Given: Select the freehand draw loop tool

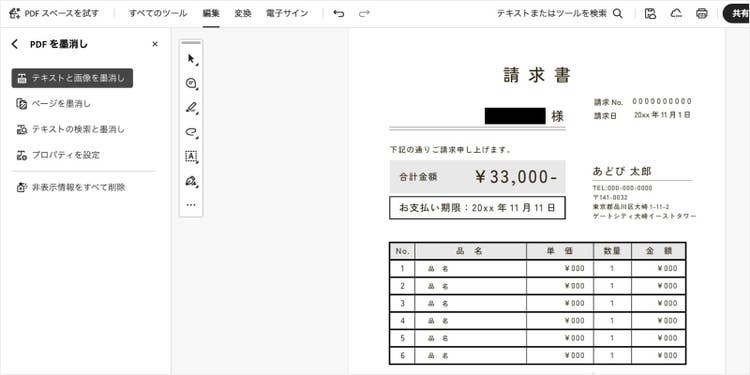Looking at the screenshot, I should (191, 132).
